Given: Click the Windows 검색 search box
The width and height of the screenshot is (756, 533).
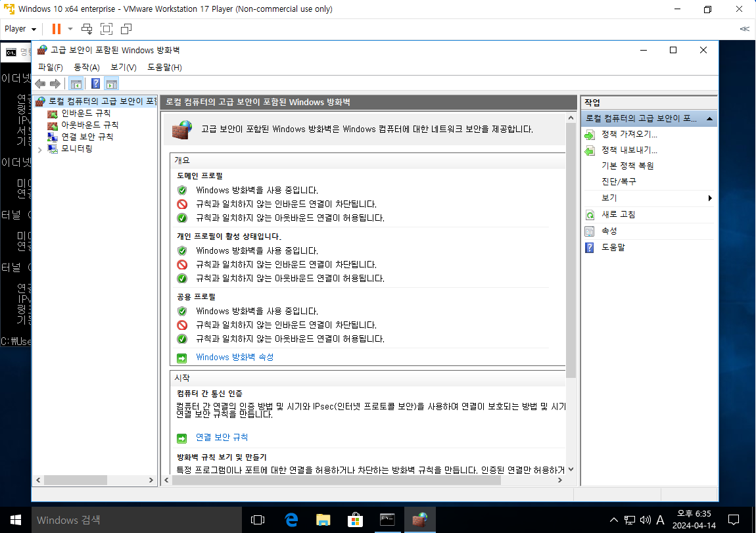Looking at the screenshot, I should [137, 520].
